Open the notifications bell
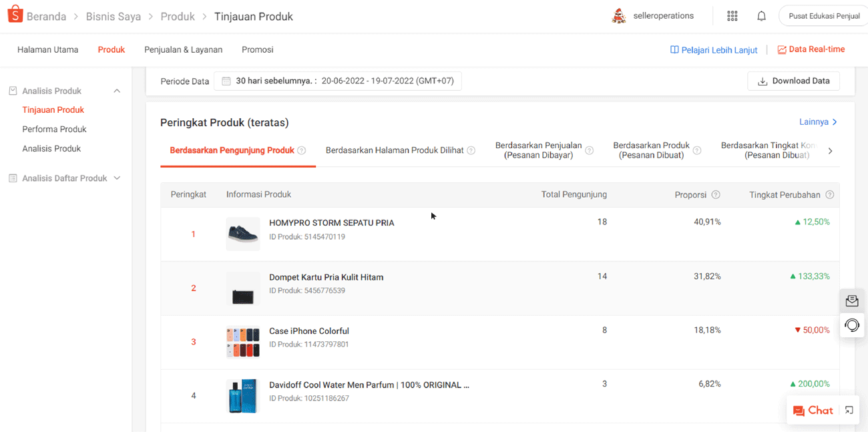The height and width of the screenshot is (432, 868). click(761, 16)
